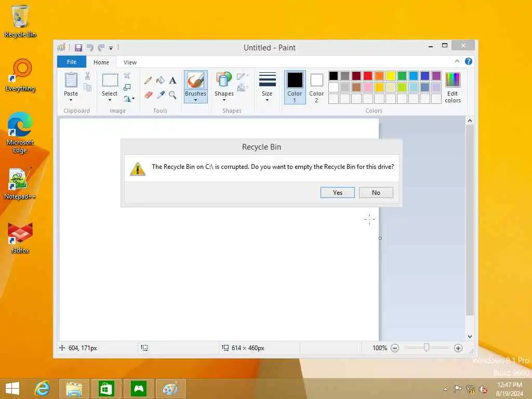
Task: Open Recycle Bin desktop icon
Action: (x=20, y=20)
